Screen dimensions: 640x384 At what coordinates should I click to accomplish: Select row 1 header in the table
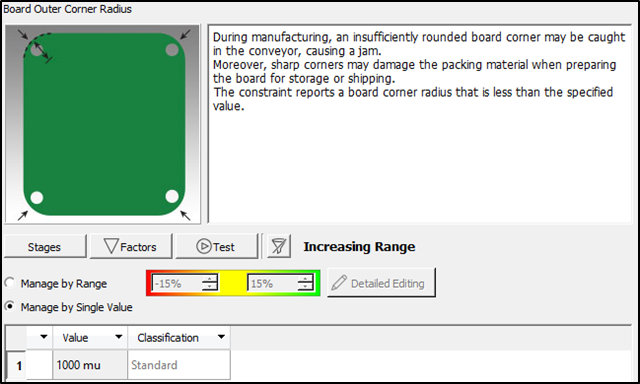pos(17,365)
